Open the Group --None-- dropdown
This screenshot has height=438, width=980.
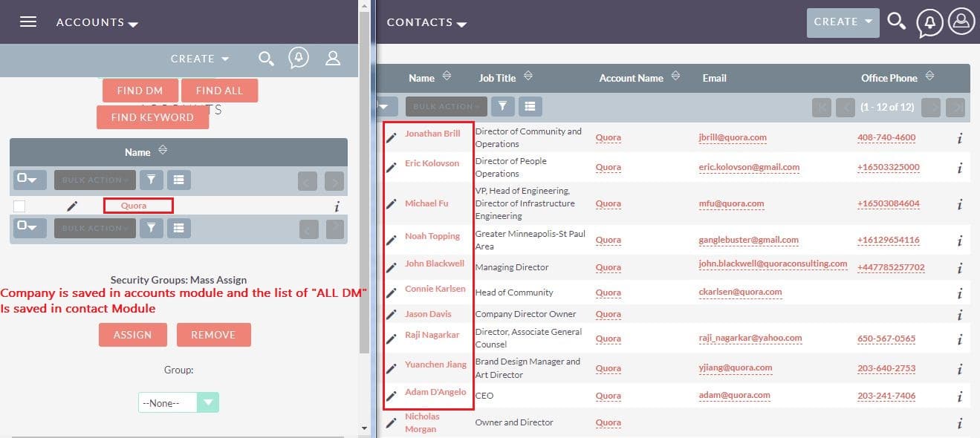pyautogui.click(x=178, y=403)
